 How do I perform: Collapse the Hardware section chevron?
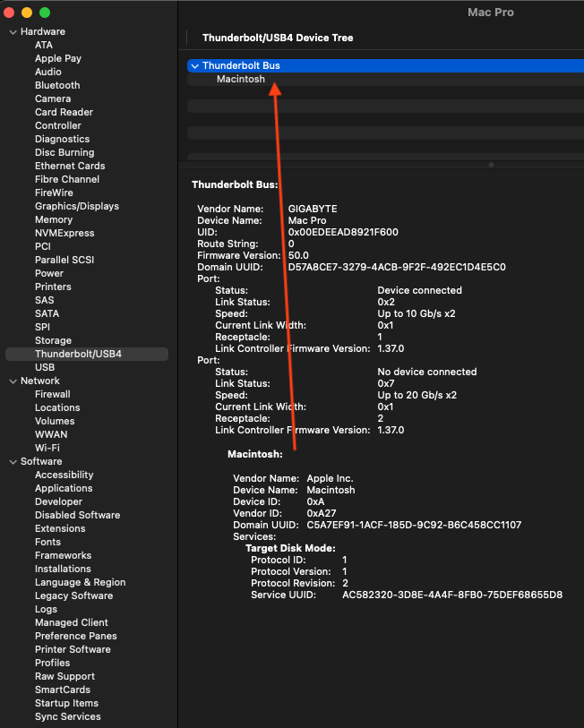pos(13,32)
